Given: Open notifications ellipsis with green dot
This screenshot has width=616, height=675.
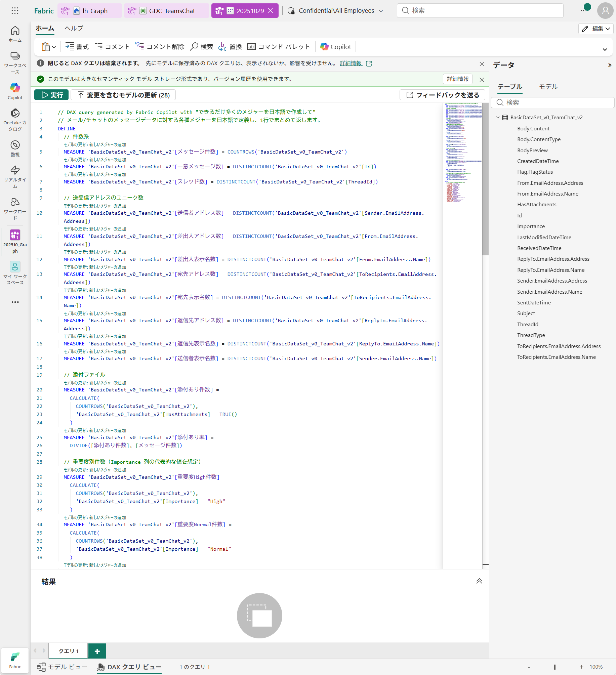Looking at the screenshot, I should pyautogui.click(x=585, y=9).
